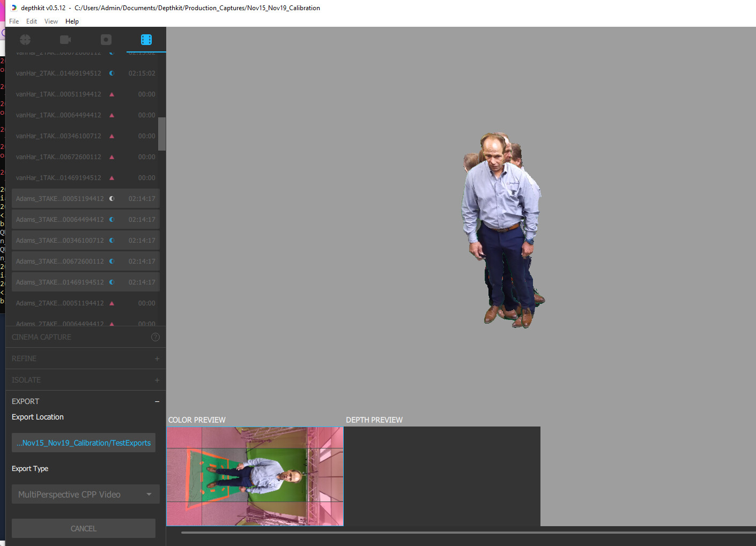Click the timeline scrubber bar below previews
The height and width of the screenshot is (546, 756).
point(466,533)
